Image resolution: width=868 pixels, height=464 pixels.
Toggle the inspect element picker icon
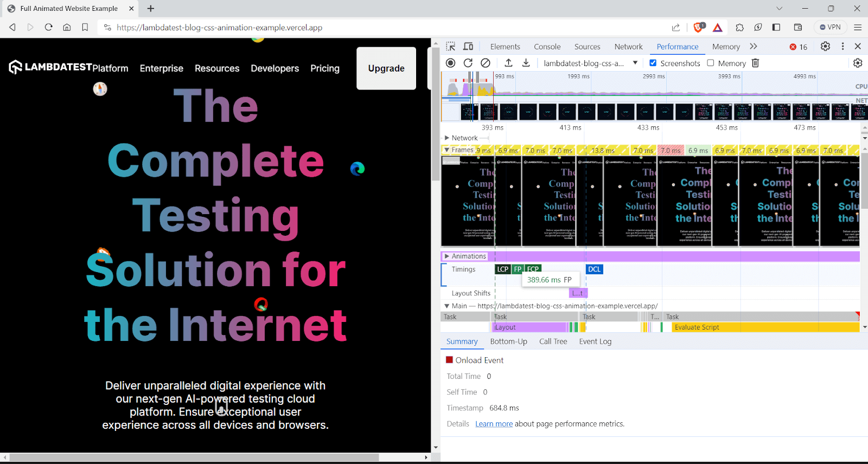pos(451,47)
